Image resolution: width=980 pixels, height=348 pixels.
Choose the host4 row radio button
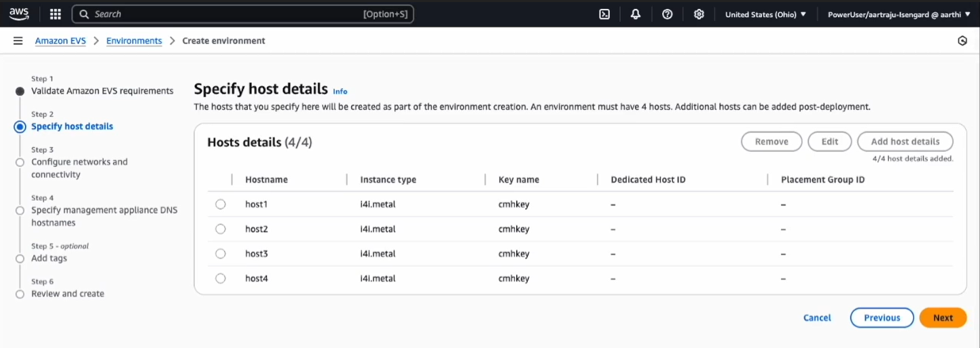(220, 278)
